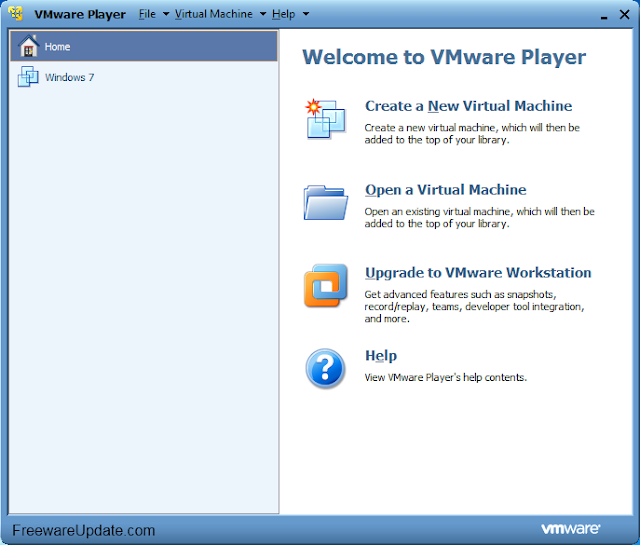640x545 pixels.
Task: Click the Create New Virtual Machine icon
Action: click(x=325, y=119)
